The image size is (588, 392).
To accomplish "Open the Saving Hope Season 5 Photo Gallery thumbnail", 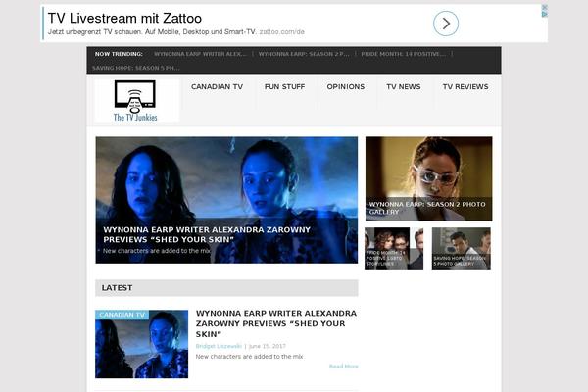I will point(462,248).
